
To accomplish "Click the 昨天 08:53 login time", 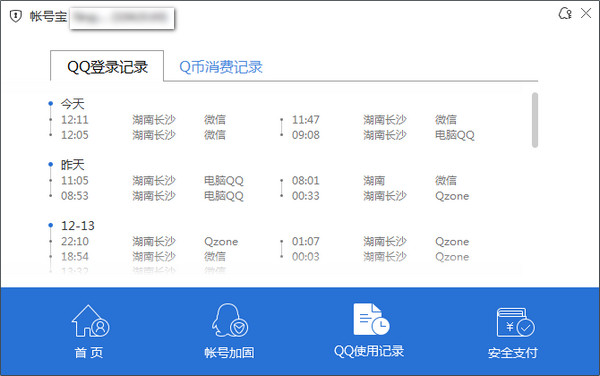I will (75, 196).
